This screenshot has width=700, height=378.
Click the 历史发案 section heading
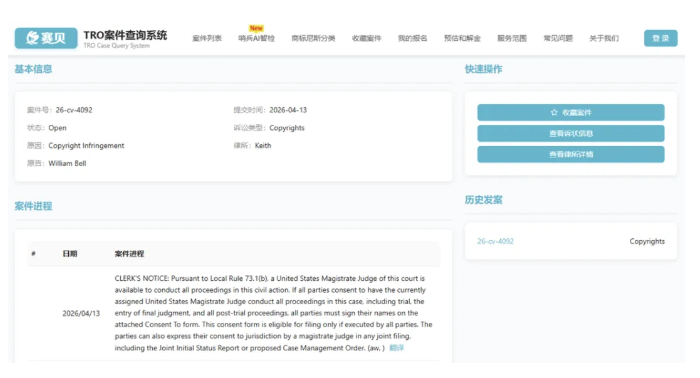pos(483,200)
